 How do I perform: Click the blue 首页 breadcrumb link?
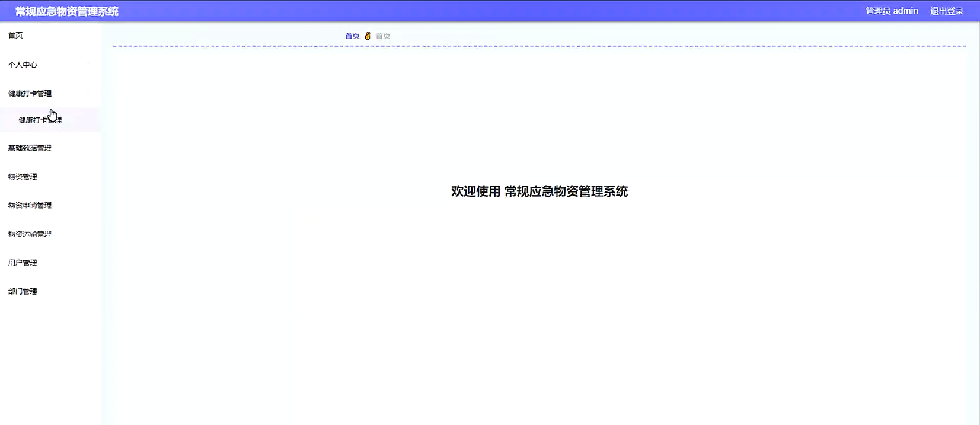point(352,36)
